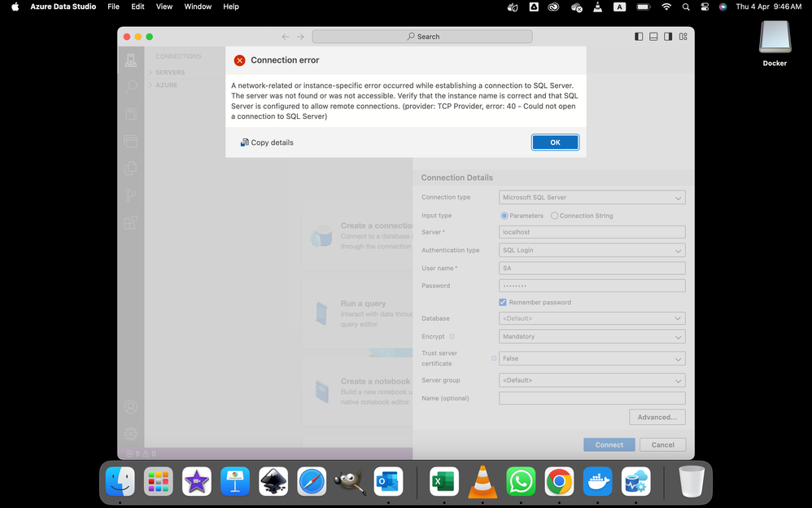Toggle the primary side bar layout icon
This screenshot has width=812, height=508.
point(639,37)
